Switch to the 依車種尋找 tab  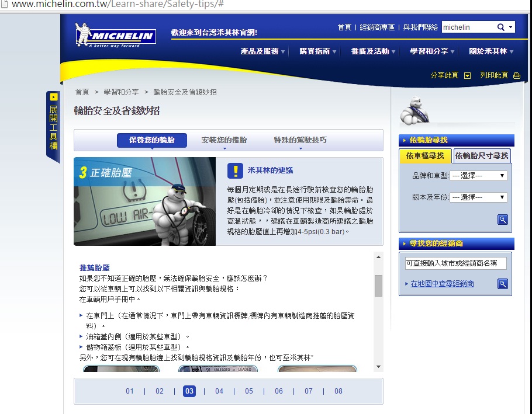[425, 156]
